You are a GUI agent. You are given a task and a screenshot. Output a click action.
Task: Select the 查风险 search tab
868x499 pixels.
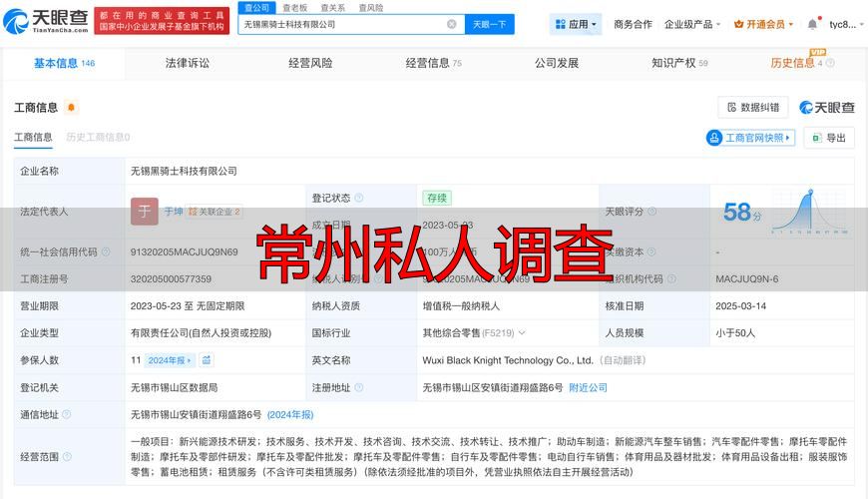[371, 8]
